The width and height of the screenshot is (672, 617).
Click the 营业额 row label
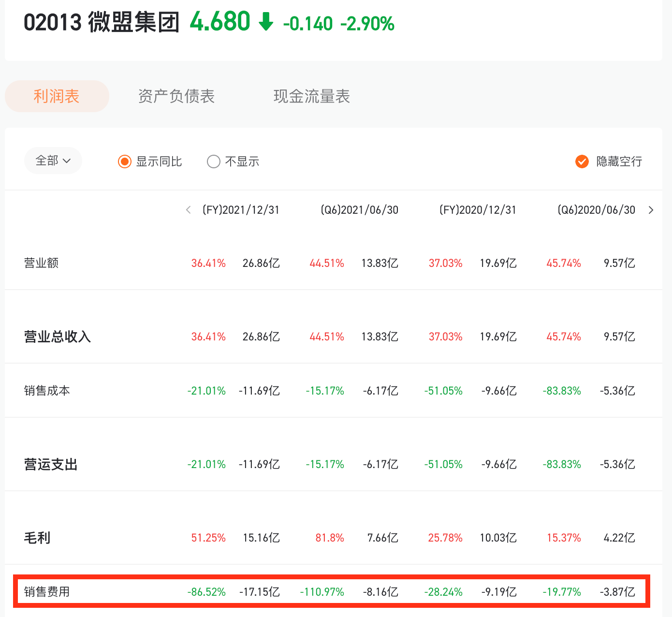pos(42,263)
